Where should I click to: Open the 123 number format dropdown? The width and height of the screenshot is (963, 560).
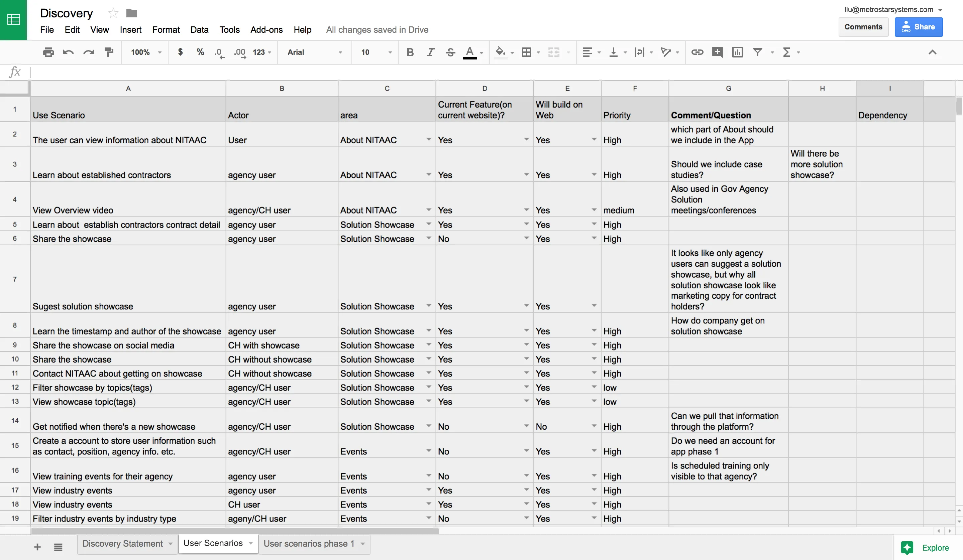click(x=262, y=52)
